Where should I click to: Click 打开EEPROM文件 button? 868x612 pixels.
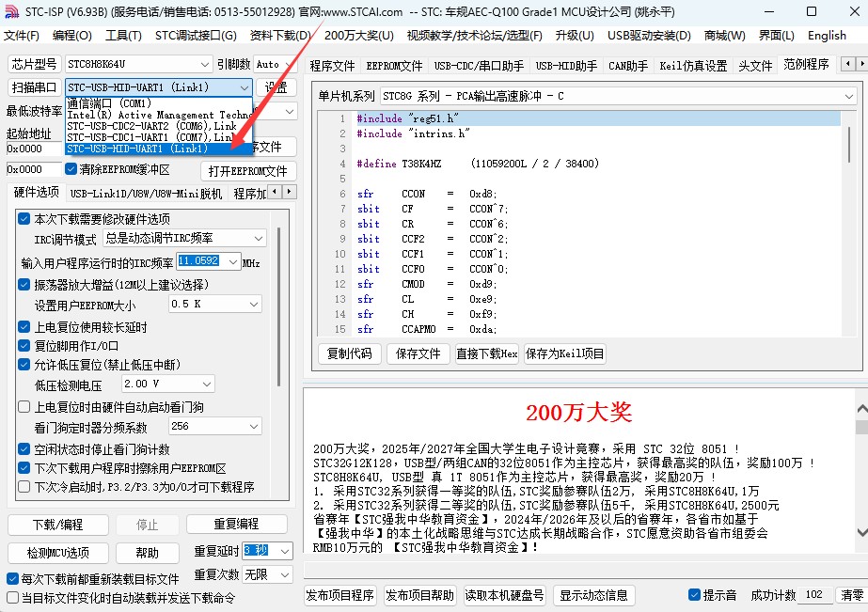[x=248, y=171]
